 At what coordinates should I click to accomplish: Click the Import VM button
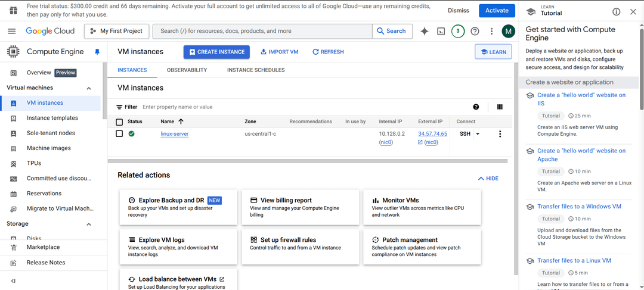pos(279,52)
